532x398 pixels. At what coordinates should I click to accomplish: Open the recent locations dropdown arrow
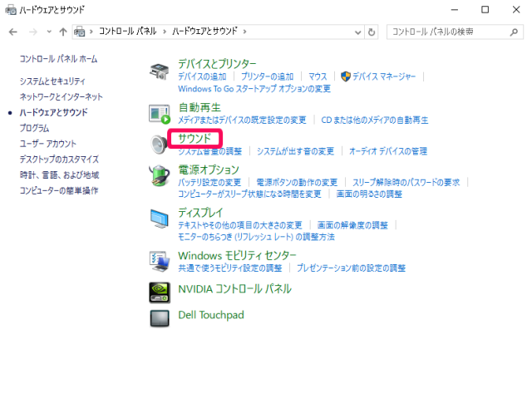click(x=49, y=32)
